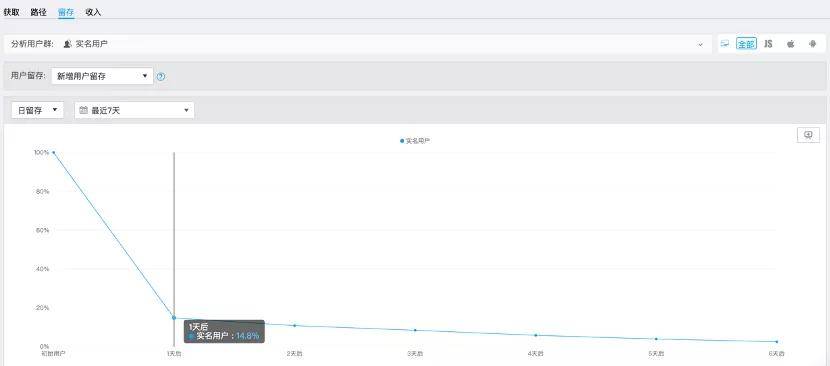The height and width of the screenshot is (366, 830).
Task: Click the platform monitor icon before 全部
Action: tap(725, 44)
